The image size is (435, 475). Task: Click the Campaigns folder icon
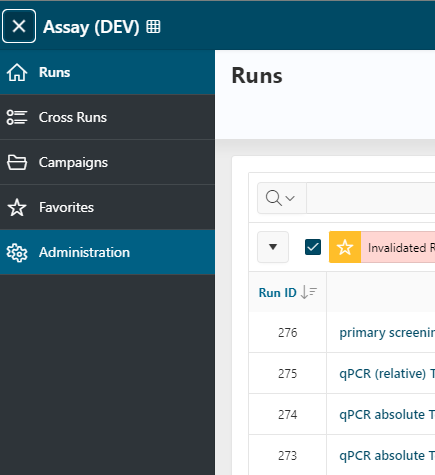point(17,162)
